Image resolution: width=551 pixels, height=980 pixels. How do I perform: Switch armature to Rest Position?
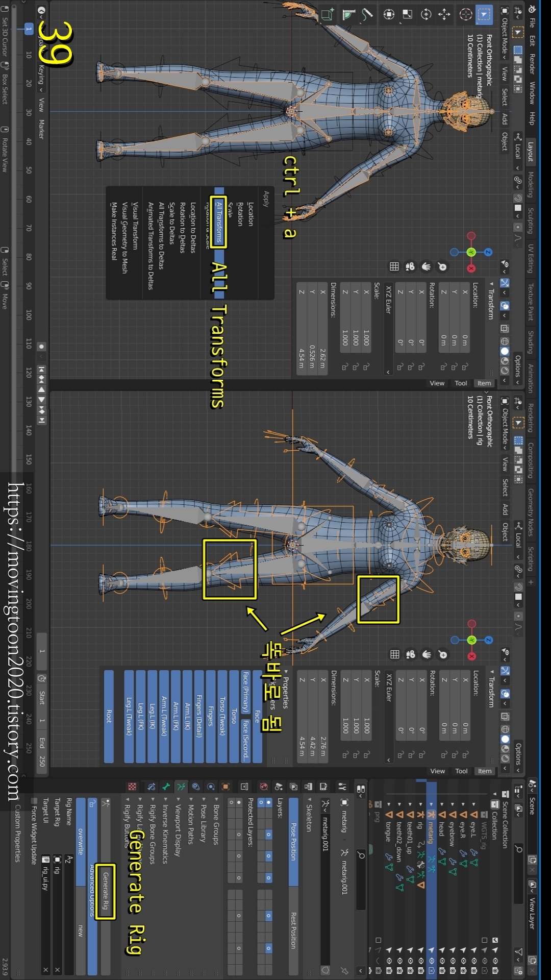click(293, 930)
